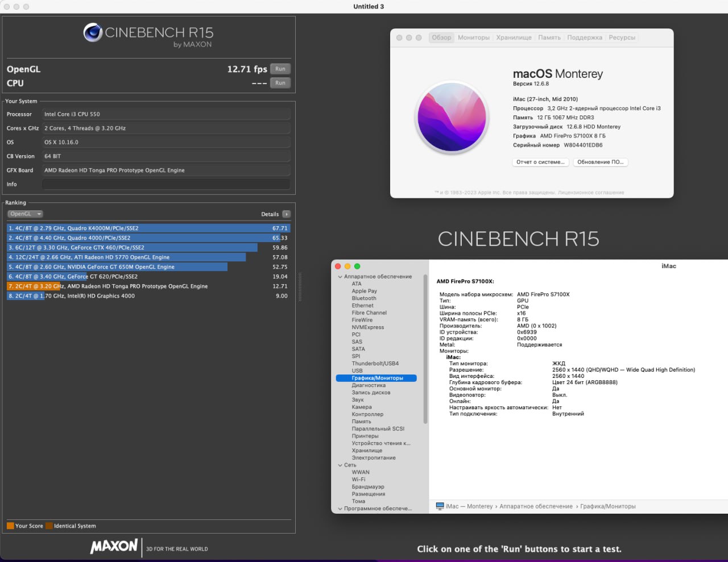
Task: Select Wi-Fi under Сеть in sidebar
Action: 358,480
